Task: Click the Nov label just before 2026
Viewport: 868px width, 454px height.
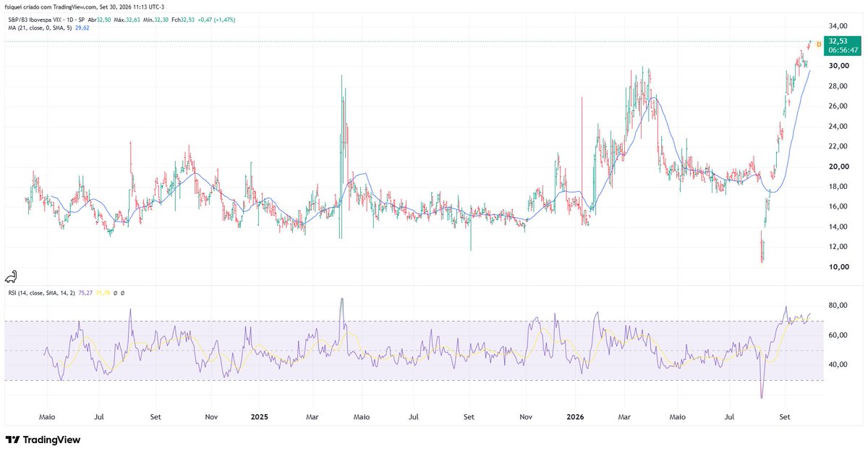Action: point(526,417)
